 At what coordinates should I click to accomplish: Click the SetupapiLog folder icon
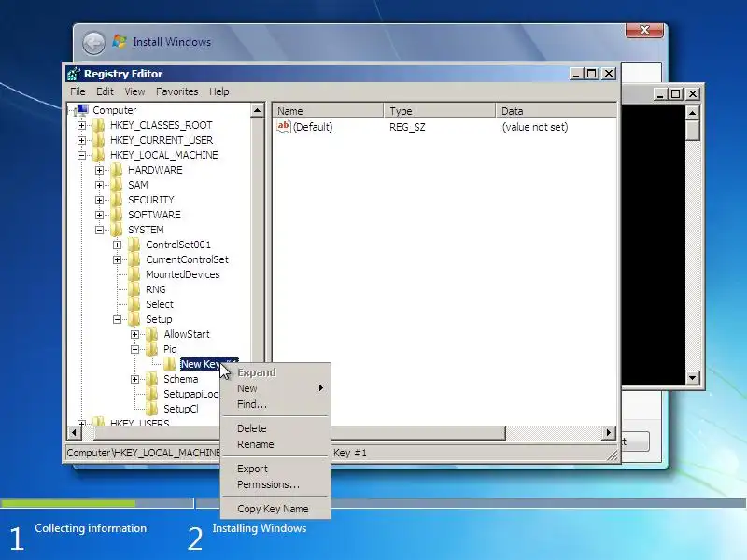pos(152,394)
